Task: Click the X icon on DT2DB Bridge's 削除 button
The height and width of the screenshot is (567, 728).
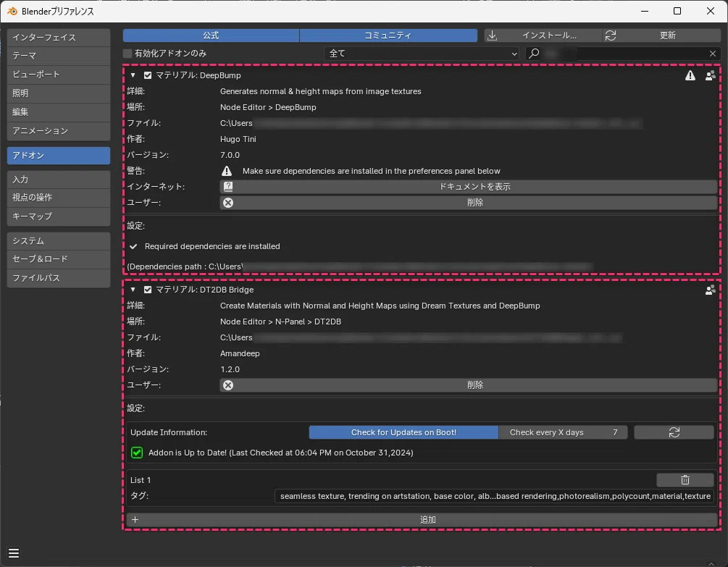Action: (x=228, y=385)
